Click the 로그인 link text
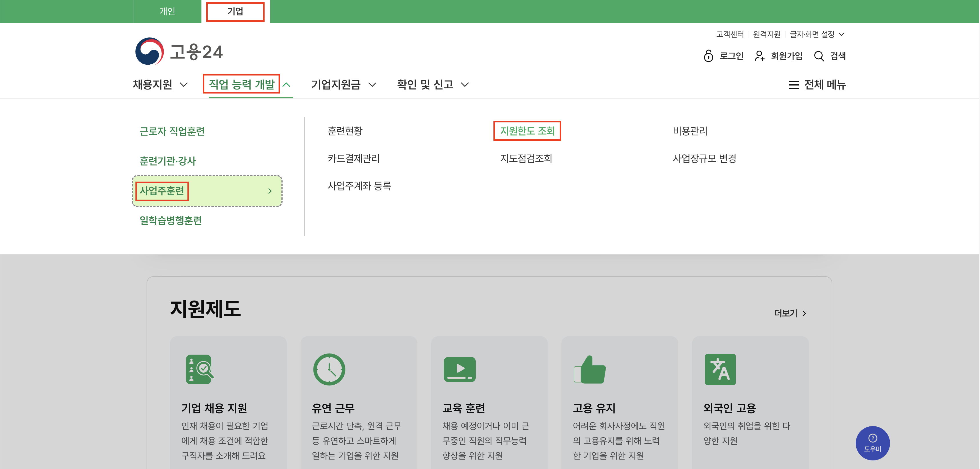The height and width of the screenshot is (469, 980). (732, 56)
